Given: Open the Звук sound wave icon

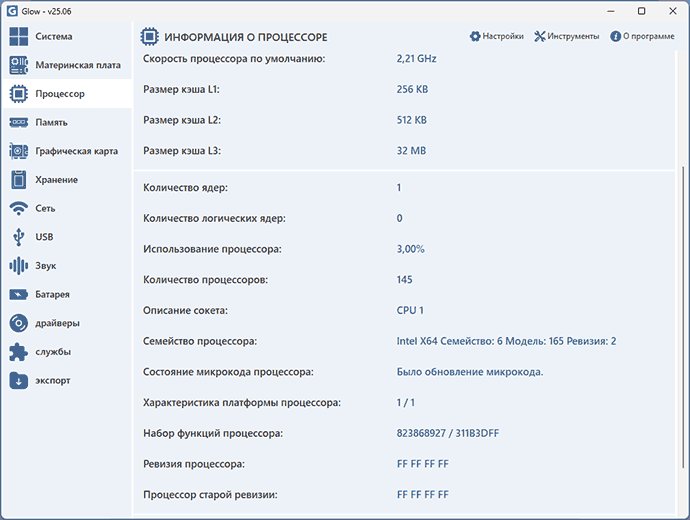Looking at the screenshot, I should click(18, 266).
